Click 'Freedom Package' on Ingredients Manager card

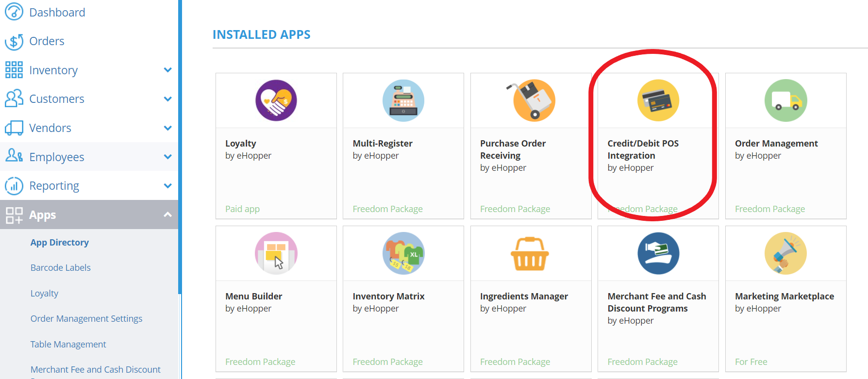point(515,362)
